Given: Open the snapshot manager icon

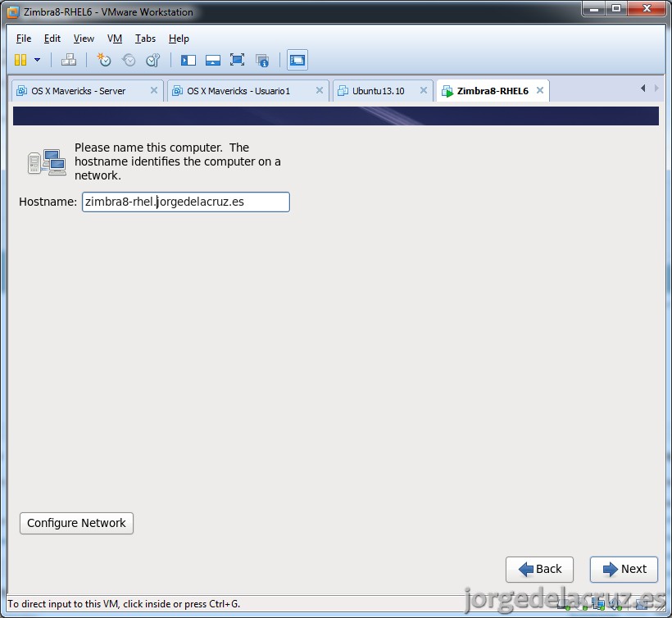Looking at the screenshot, I should coord(153,60).
